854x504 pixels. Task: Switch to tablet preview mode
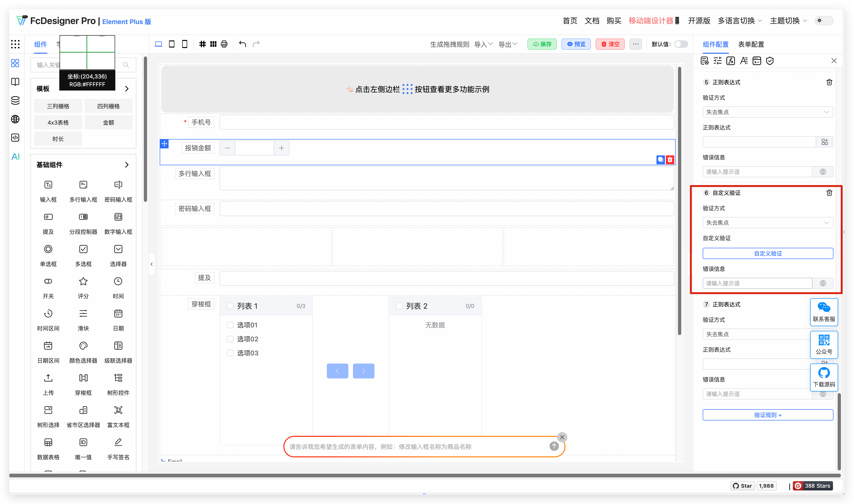pyautogui.click(x=172, y=44)
